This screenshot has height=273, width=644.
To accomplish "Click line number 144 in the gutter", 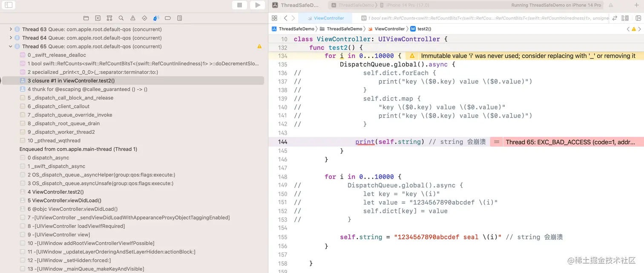I will pos(282,142).
